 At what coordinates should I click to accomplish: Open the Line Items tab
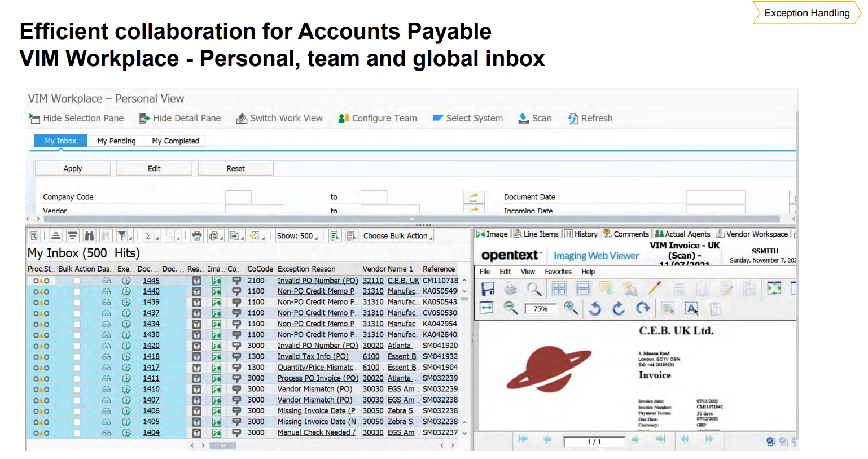point(535,234)
